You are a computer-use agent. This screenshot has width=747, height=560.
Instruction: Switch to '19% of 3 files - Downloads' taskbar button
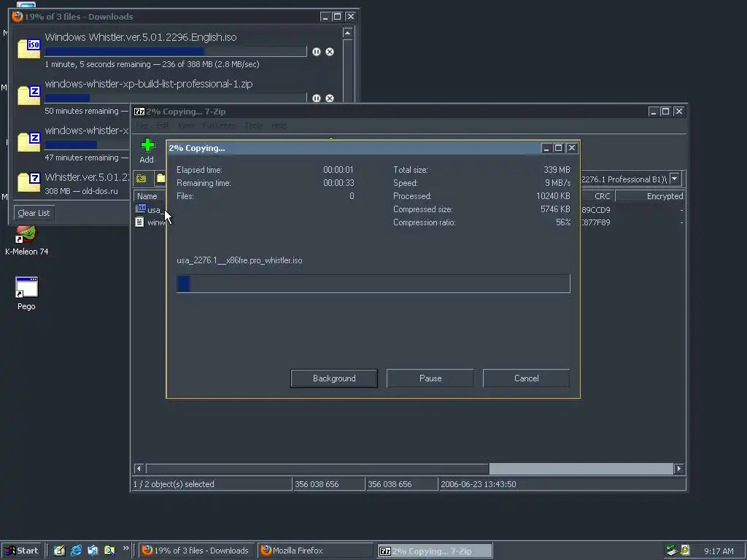(x=197, y=551)
